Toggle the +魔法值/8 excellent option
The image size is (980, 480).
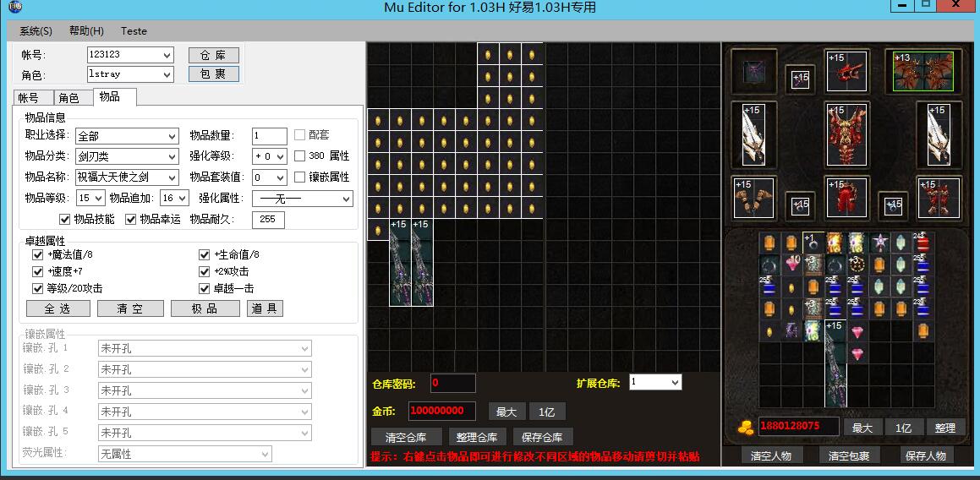pyautogui.click(x=37, y=255)
